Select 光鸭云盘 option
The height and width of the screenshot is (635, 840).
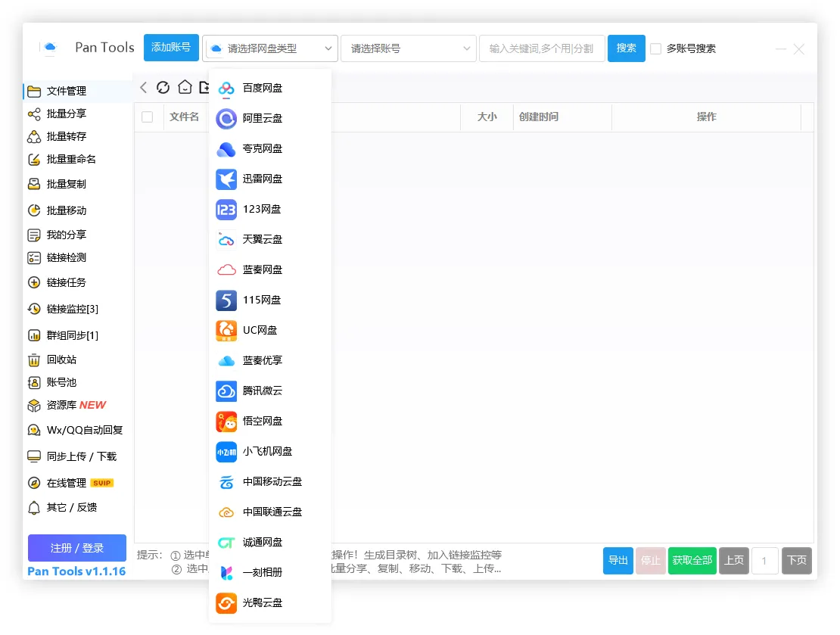[x=270, y=603]
